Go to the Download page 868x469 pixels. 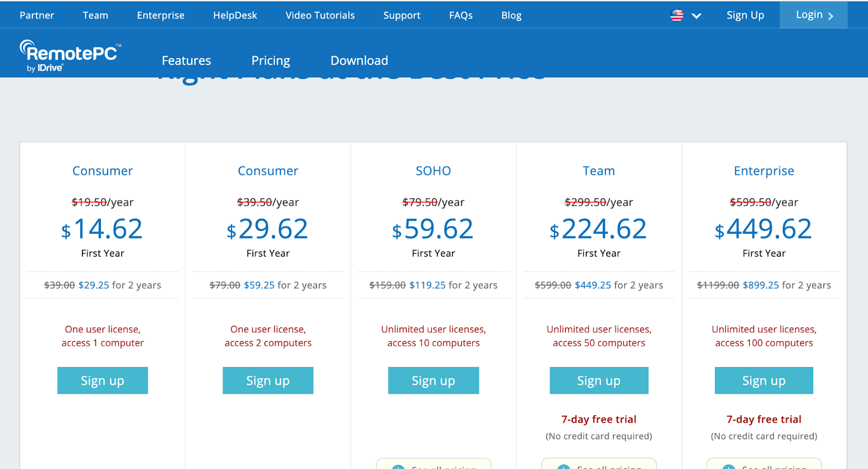tap(359, 60)
